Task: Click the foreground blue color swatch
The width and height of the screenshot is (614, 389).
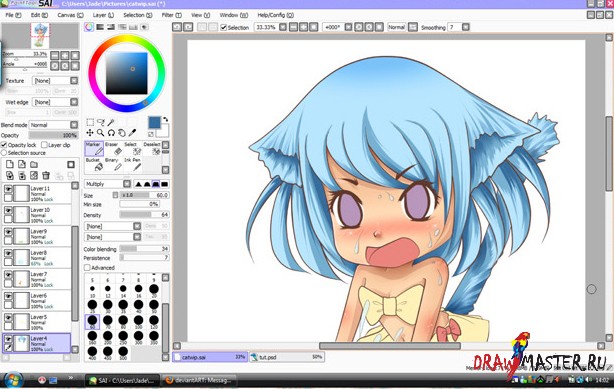Action: pyautogui.click(x=154, y=123)
